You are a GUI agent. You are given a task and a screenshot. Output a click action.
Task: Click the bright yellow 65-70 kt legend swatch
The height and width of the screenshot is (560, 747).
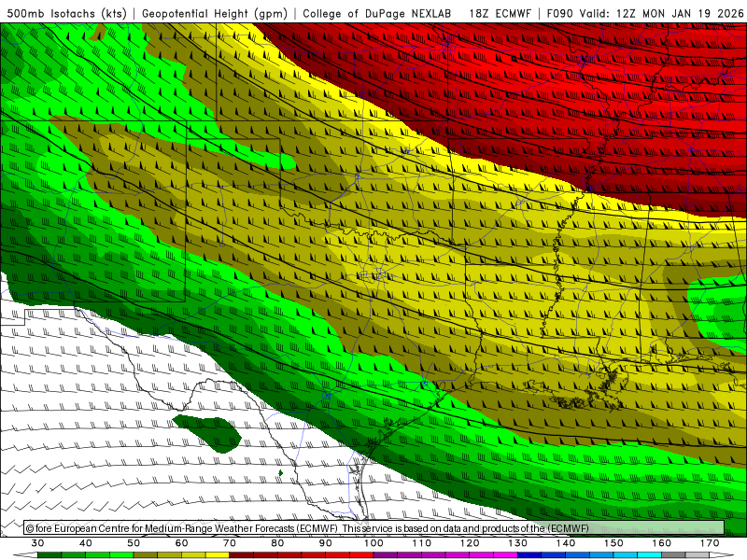[218, 555]
